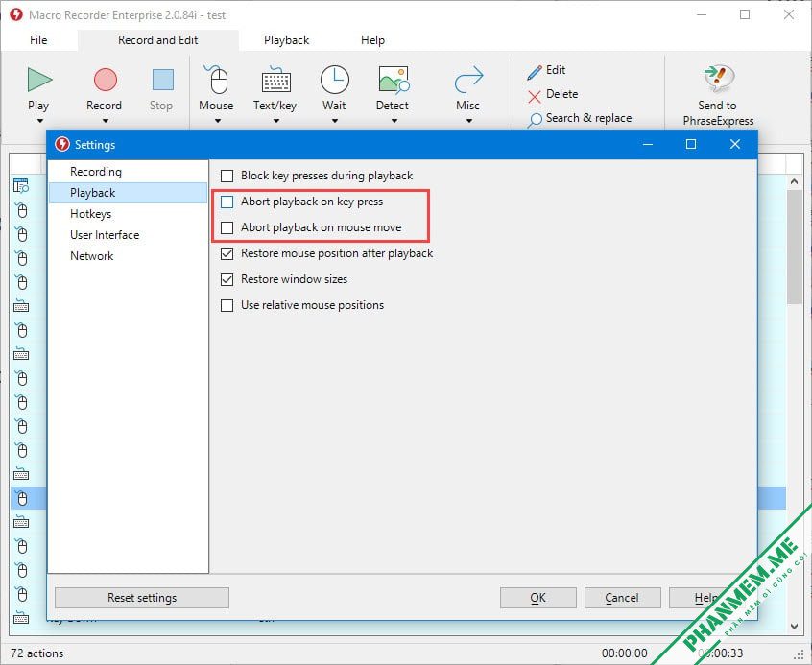Open the Help ribbon tab
Image resolution: width=812 pixels, height=665 pixels.
pyautogui.click(x=372, y=40)
